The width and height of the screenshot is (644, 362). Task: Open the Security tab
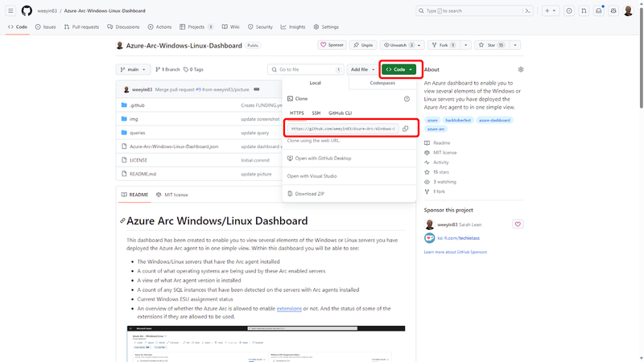click(260, 27)
